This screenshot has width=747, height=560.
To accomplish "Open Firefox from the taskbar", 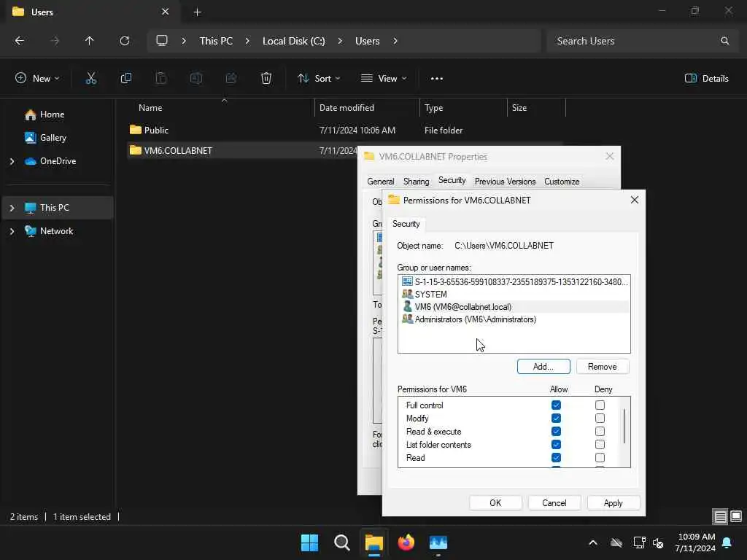I will pyautogui.click(x=406, y=542).
